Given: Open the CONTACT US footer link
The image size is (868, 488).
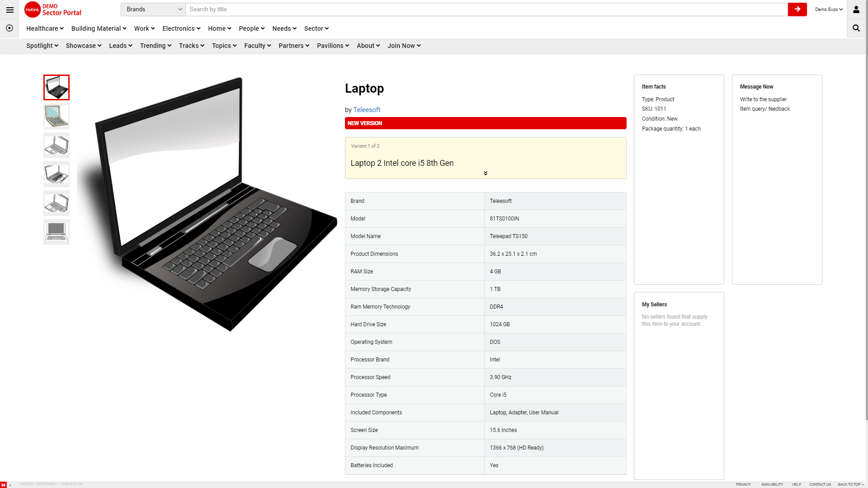Looking at the screenshot, I should [820, 484].
